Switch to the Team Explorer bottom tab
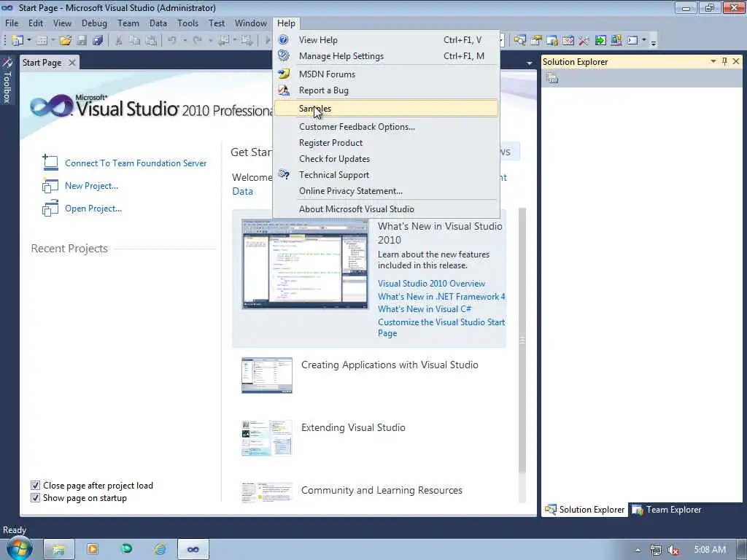 tap(667, 510)
